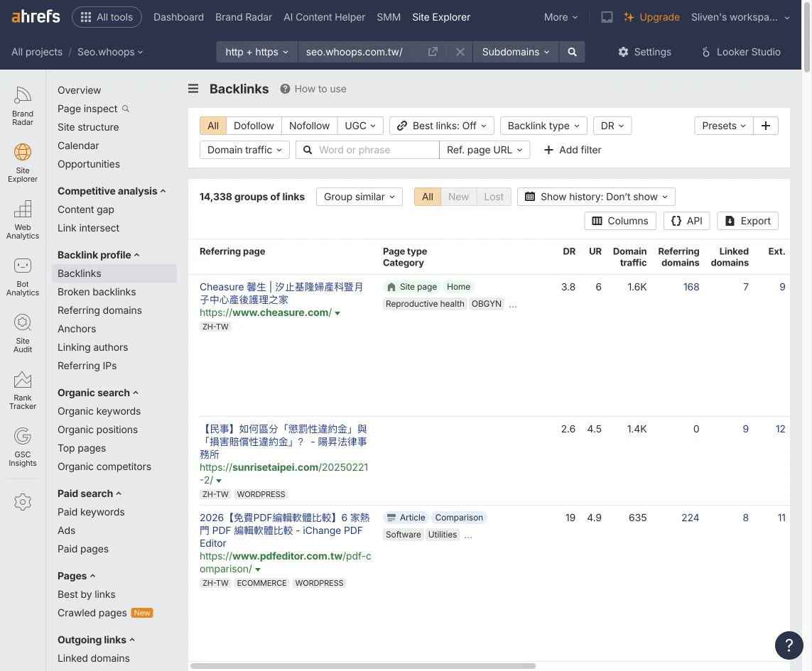Click the Ahrefs logo

coord(36,16)
